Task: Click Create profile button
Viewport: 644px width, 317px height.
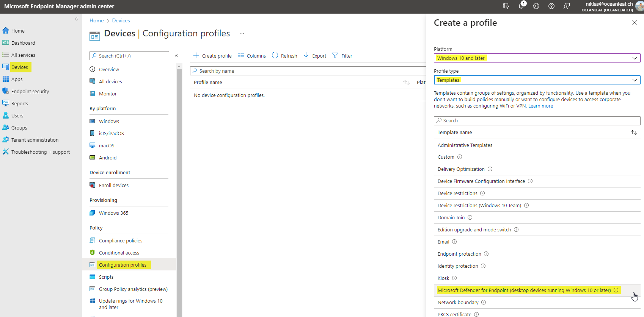Action: tap(212, 56)
